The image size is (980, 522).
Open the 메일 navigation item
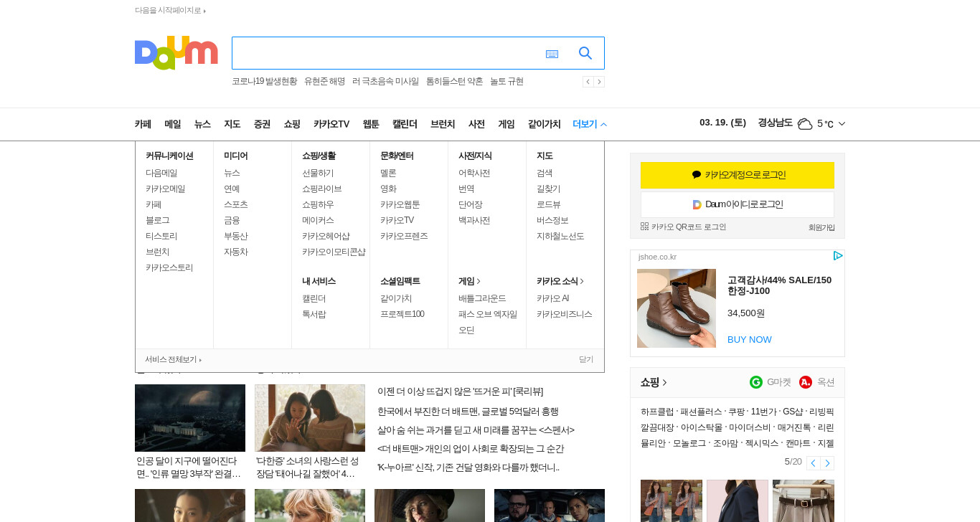click(172, 124)
